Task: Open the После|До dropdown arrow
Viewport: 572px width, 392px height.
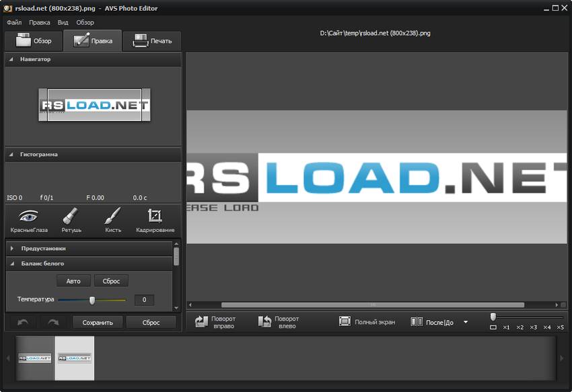Action: (x=464, y=322)
